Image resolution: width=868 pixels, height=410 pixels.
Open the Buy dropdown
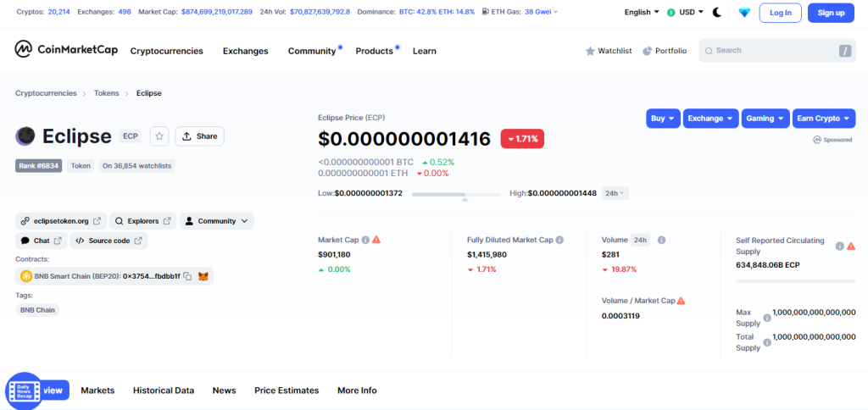(x=663, y=119)
